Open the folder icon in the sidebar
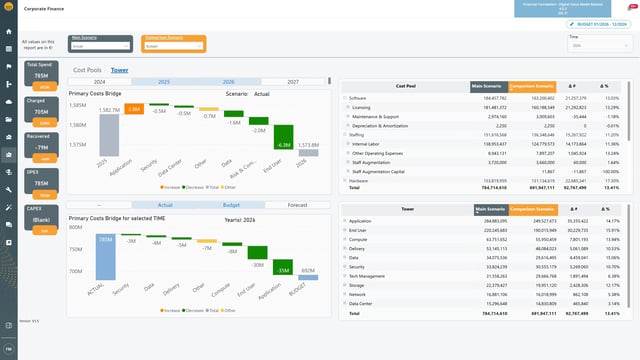The width and height of the screenshot is (640, 360). coord(9,119)
